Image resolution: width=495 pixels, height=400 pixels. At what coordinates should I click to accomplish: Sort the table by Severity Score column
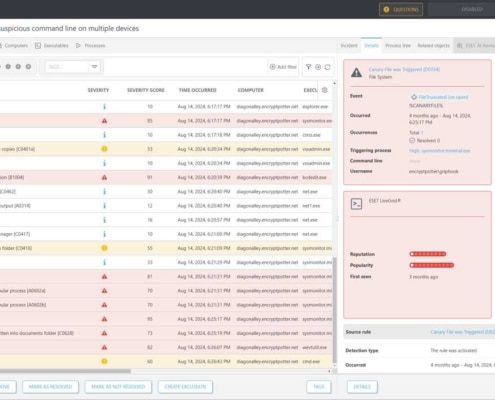[146, 90]
